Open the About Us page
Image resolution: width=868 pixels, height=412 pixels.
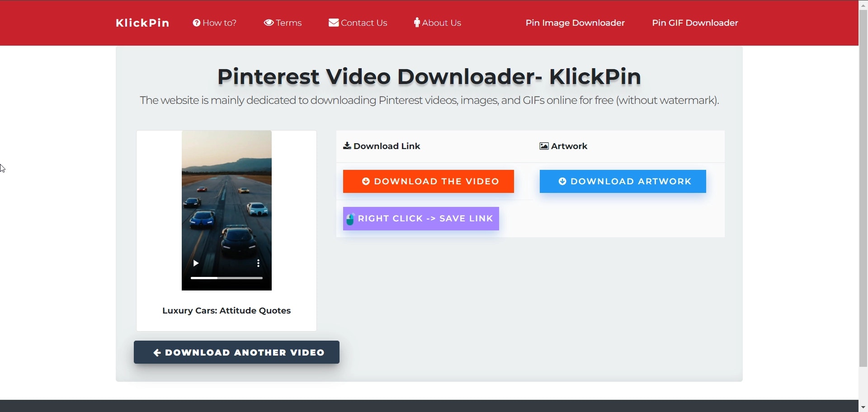tap(438, 23)
